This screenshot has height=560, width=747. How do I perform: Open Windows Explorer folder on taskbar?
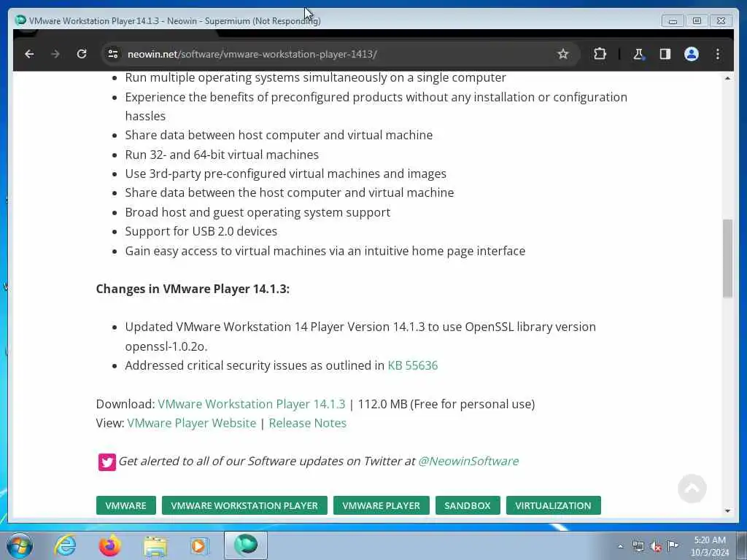click(x=155, y=545)
